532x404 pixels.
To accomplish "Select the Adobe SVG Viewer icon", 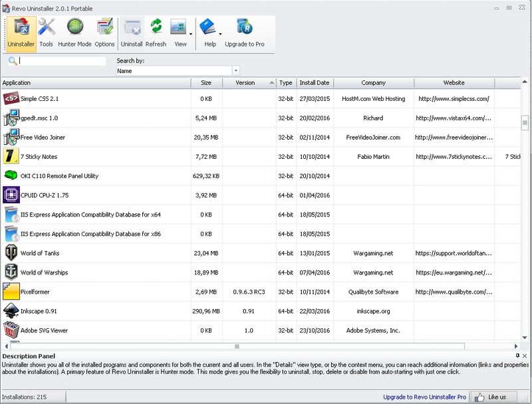I will (11, 330).
